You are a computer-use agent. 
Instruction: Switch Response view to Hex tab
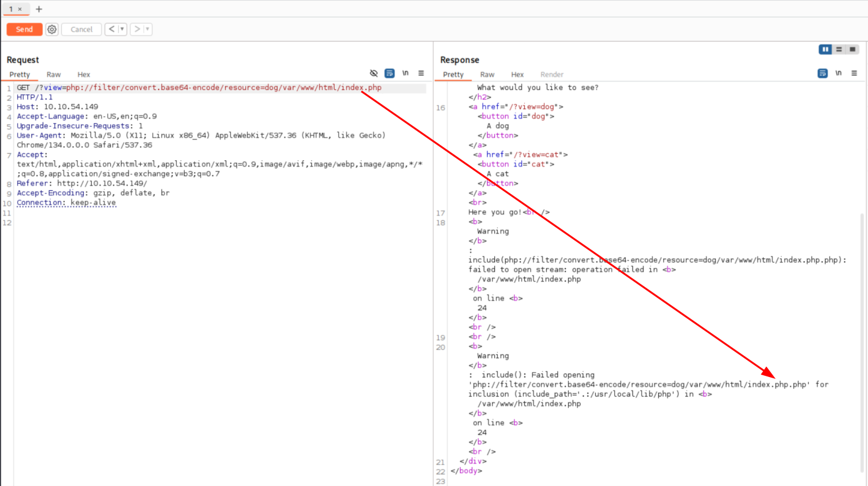(517, 75)
